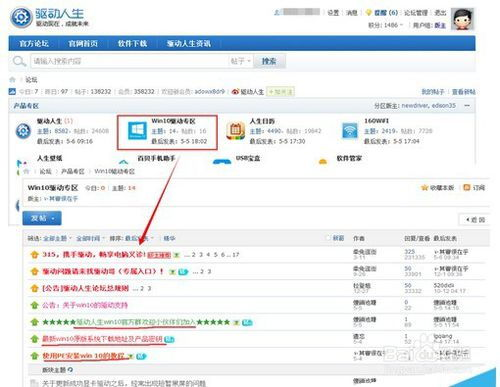
Task: Click the 收藏本版 link
Action: click(x=442, y=188)
